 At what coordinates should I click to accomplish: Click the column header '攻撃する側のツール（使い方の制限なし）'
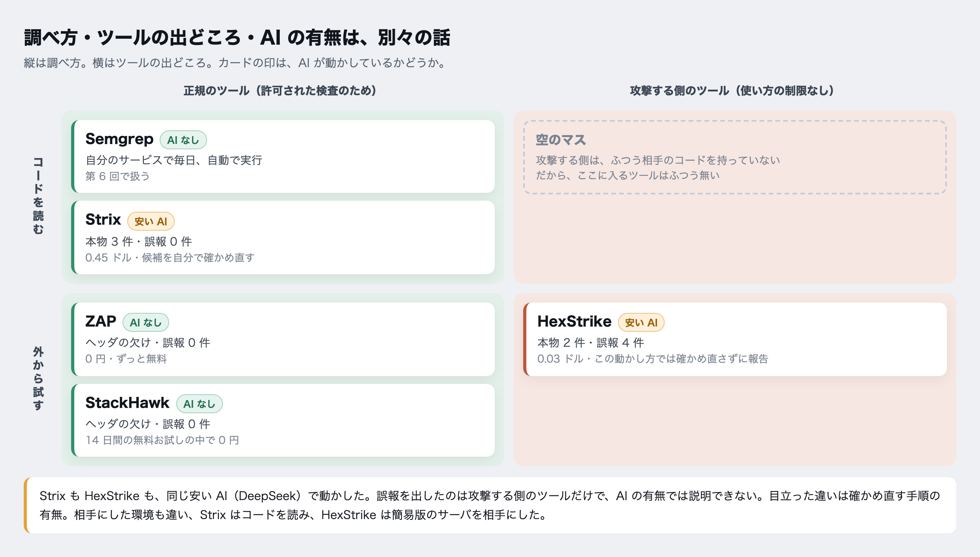pyautogui.click(x=732, y=91)
